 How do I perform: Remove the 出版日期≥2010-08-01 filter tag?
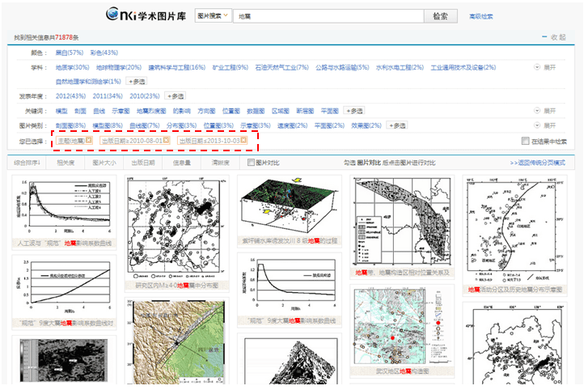(166, 140)
